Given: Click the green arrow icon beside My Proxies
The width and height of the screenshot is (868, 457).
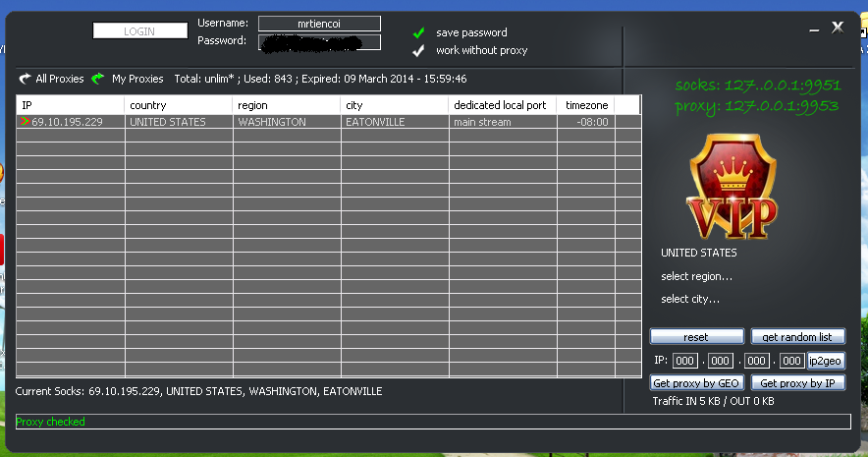Looking at the screenshot, I should (98, 79).
